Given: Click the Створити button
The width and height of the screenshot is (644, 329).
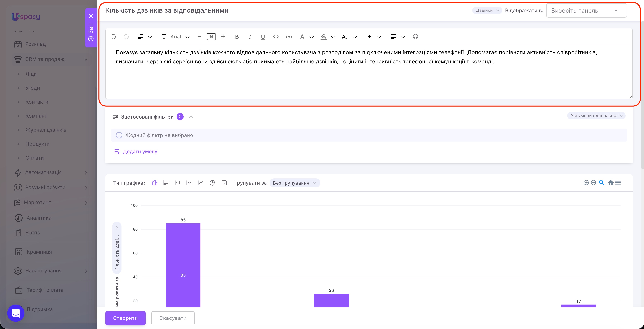Looking at the screenshot, I should point(125,318).
